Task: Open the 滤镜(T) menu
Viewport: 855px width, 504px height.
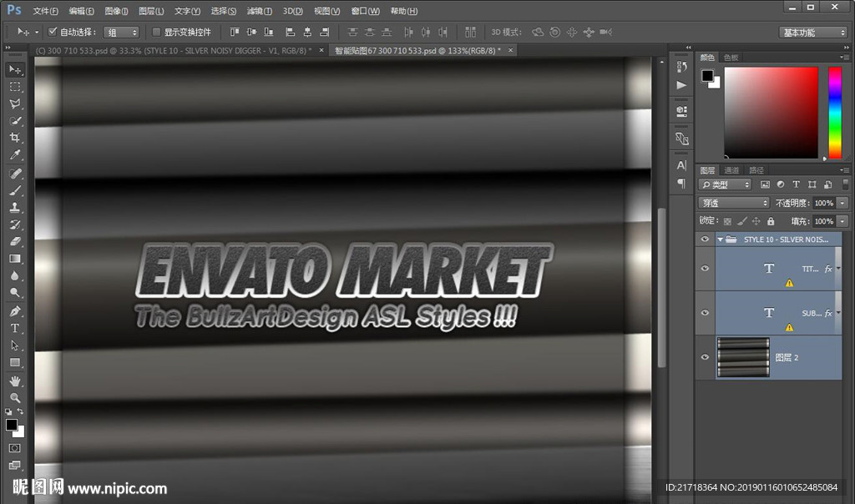Action: [x=260, y=11]
